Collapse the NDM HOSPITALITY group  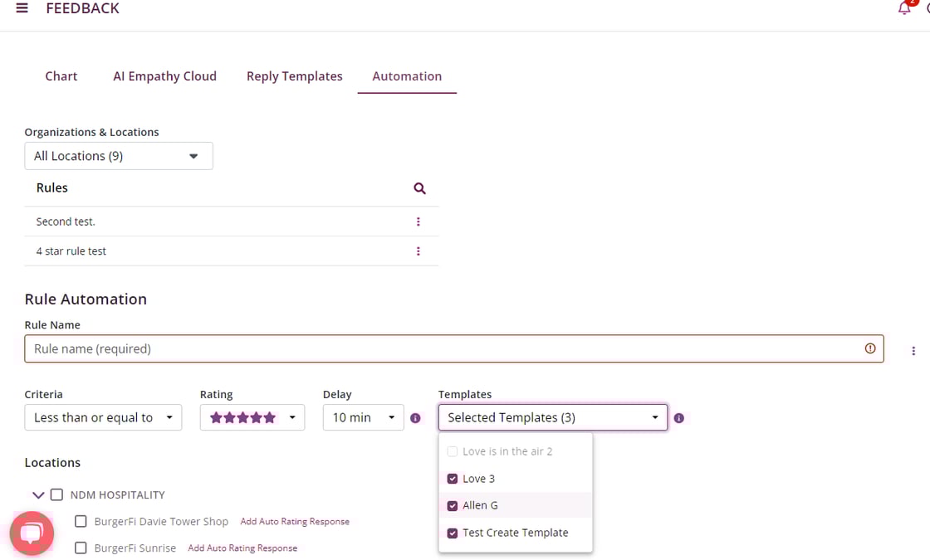click(37, 495)
